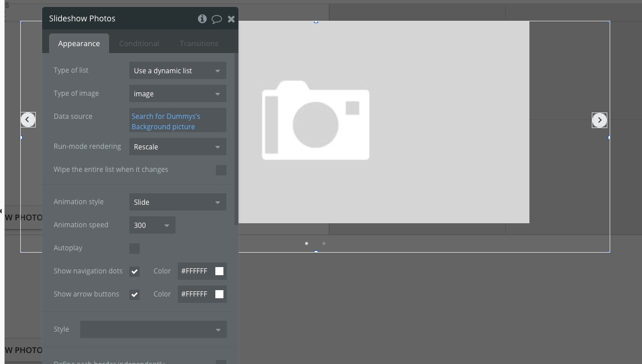Viewport: 642px width, 364px height.
Task: Switch to the Transitions tab
Action: click(x=199, y=44)
